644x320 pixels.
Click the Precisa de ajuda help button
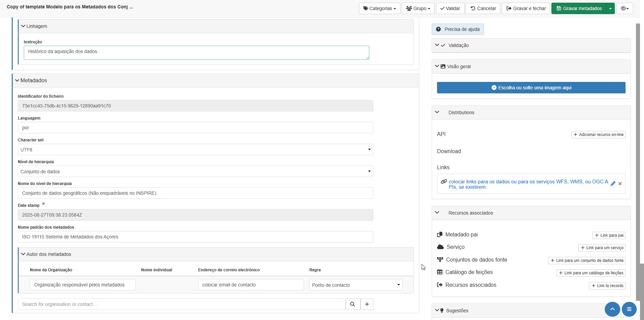point(458,29)
